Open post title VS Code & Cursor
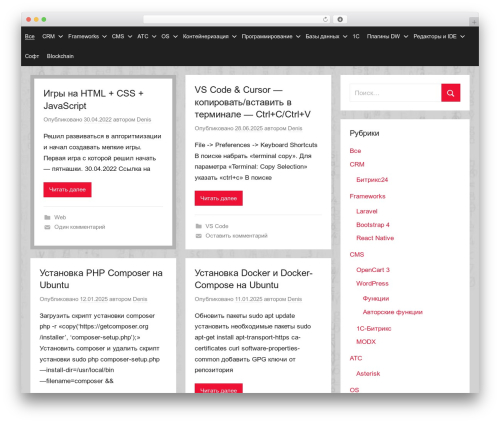The image size is (500, 423). 253,102
